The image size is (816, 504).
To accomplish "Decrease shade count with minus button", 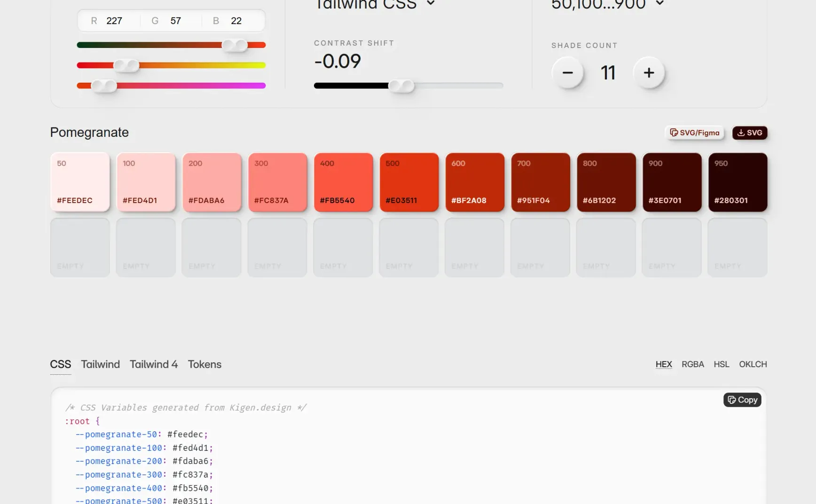I will [567, 72].
